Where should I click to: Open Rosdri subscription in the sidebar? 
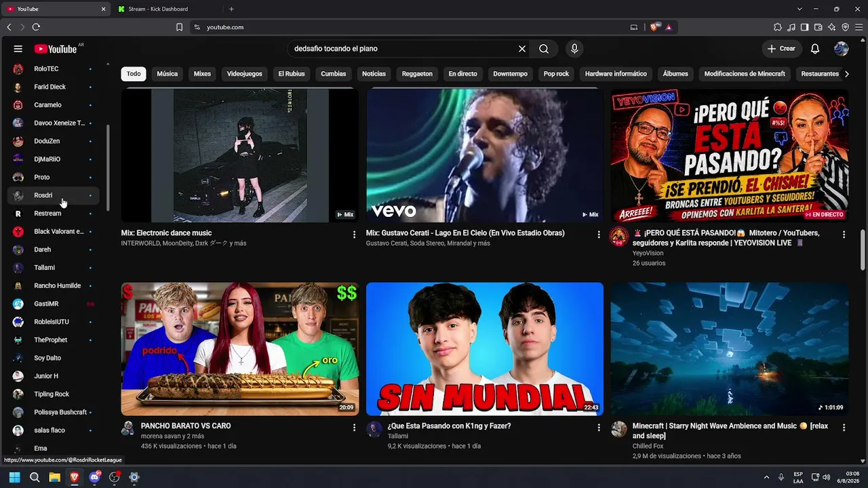53,195
